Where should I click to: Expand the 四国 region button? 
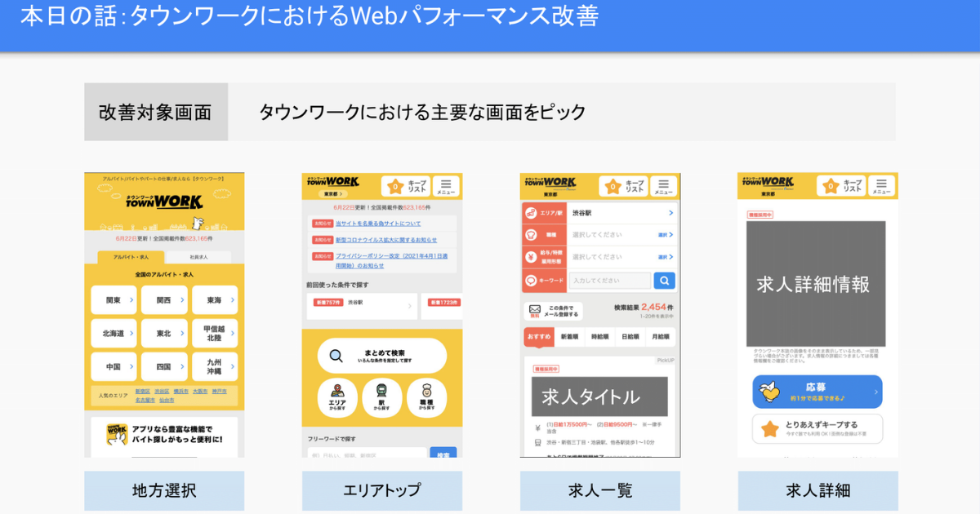[x=164, y=367]
